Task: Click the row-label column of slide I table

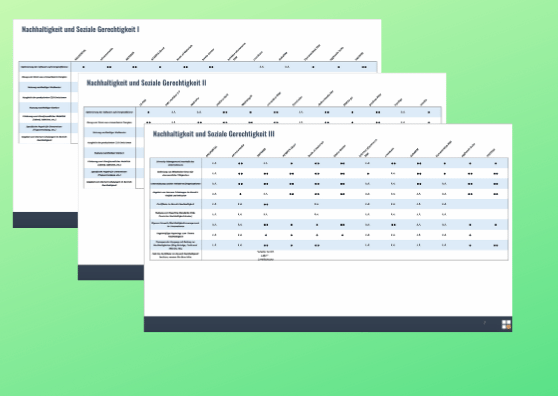Action: 44,102
